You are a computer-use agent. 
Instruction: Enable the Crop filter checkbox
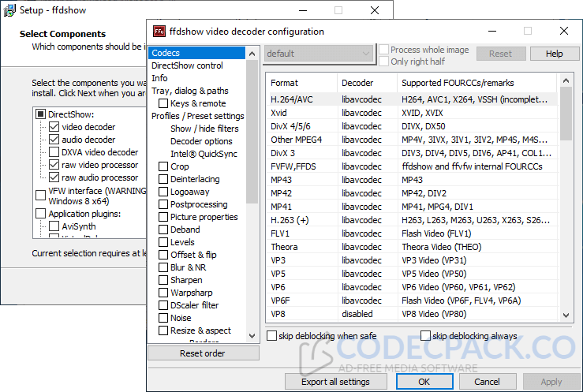[163, 166]
